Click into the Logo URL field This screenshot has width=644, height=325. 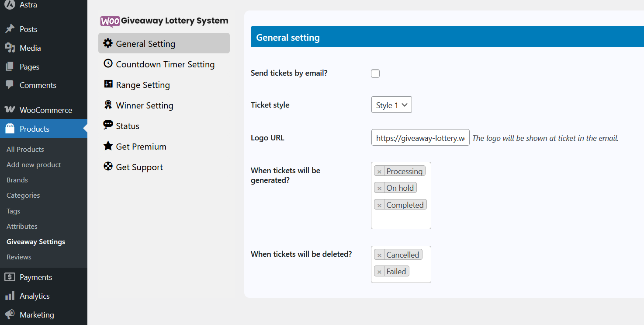tap(420, 138)
